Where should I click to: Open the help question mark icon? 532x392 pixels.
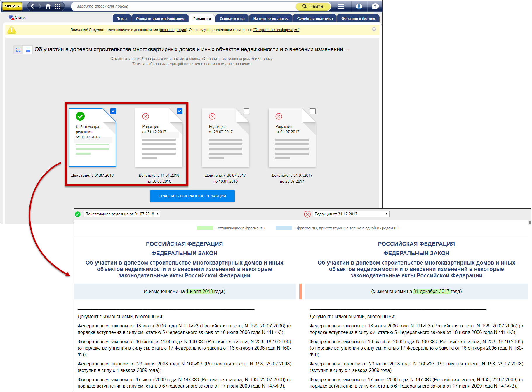pos(375,6)
